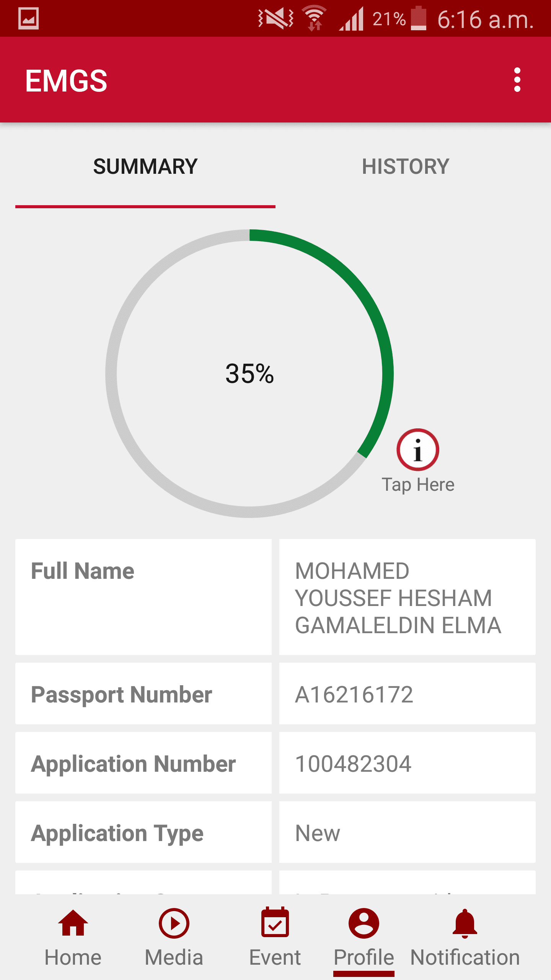Tap the Full Name label cell
Image resolution: width=551 pixels, height=980 pixels.
tap(143, 597)
